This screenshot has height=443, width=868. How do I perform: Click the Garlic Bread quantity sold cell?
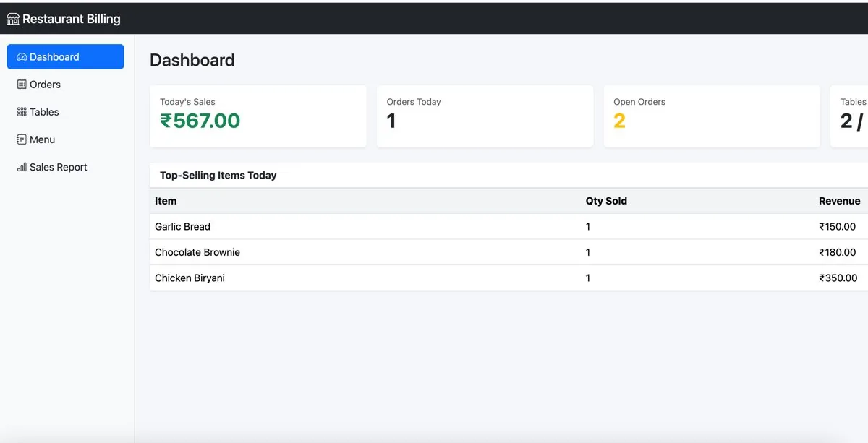(x=588, y=227)
